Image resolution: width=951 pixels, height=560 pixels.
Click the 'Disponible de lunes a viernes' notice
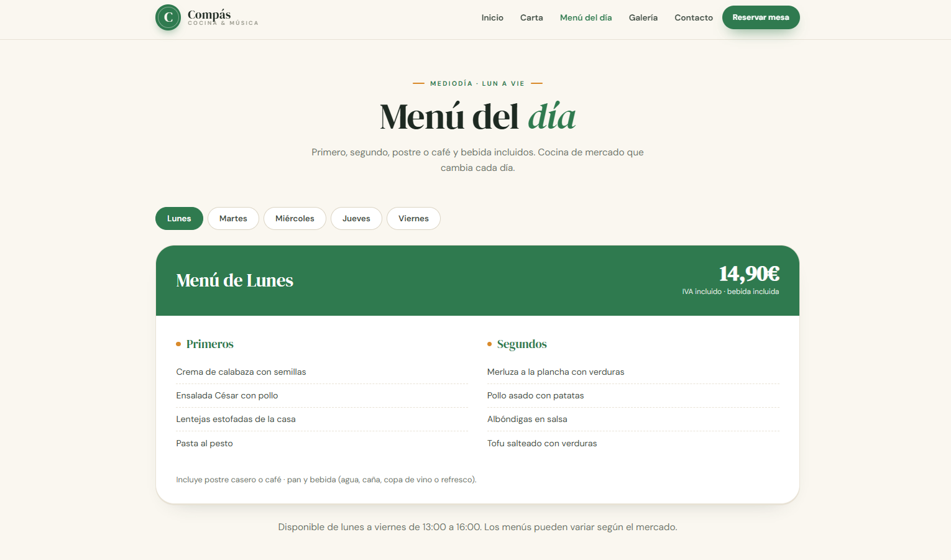[477, 527]
